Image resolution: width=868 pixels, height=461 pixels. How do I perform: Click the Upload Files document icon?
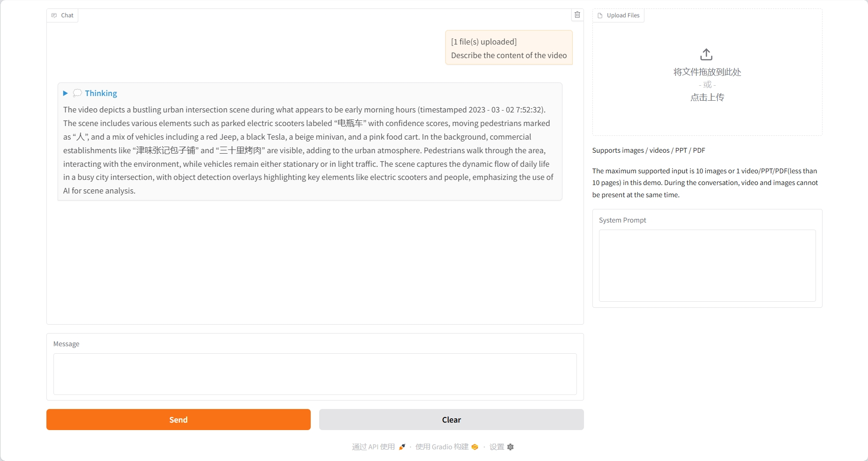pos(600,15)
